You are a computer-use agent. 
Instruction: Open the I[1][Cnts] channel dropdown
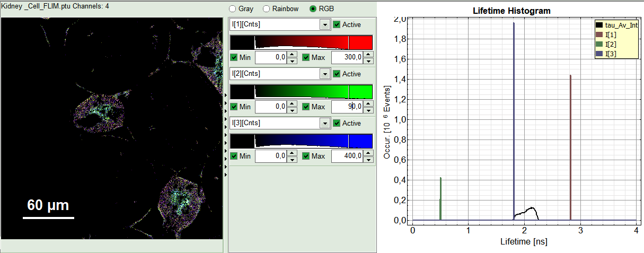click(x=324, y=25)
